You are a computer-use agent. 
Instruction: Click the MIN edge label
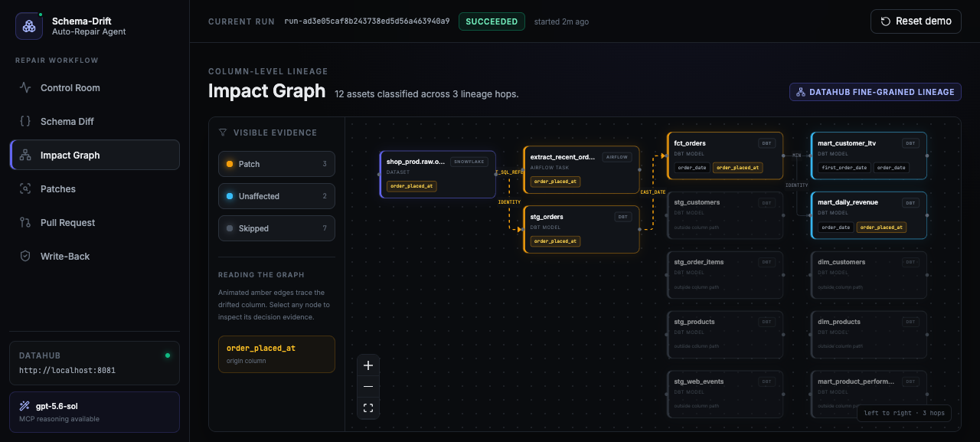click(x=797, y=156)
